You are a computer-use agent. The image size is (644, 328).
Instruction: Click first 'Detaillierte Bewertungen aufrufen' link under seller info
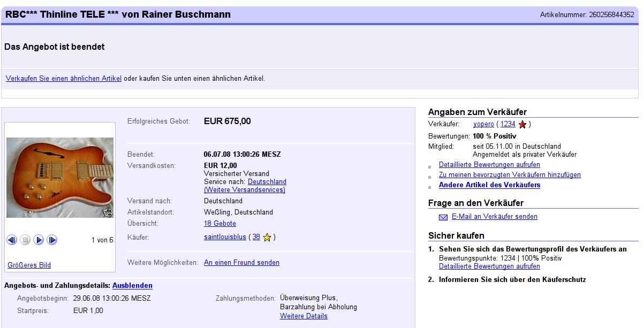pyautogui.click(x=489, y=165)
